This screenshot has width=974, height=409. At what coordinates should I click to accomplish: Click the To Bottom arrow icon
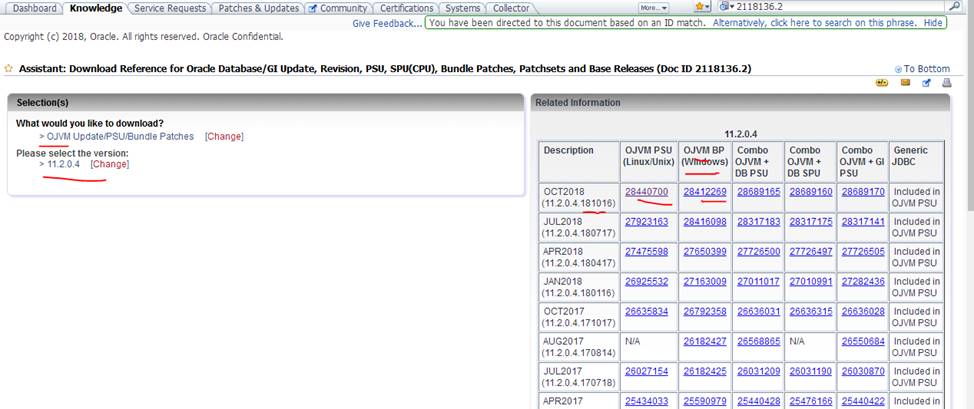tap(898, 69)
